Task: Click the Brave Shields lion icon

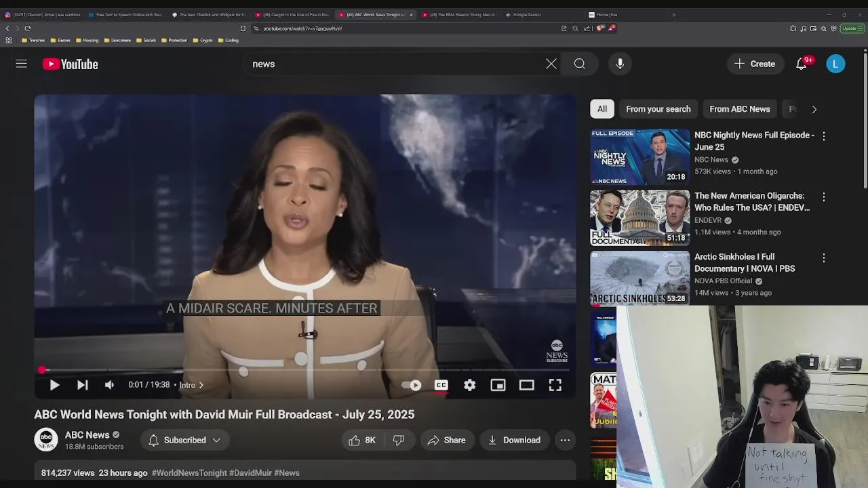Action: point(600,28)
